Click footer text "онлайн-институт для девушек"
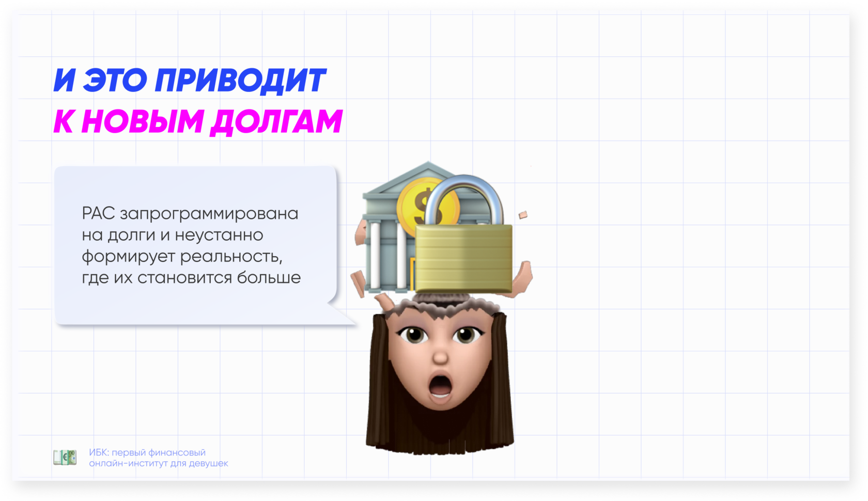This screenshot has height=501, width=868. [159, 463]
